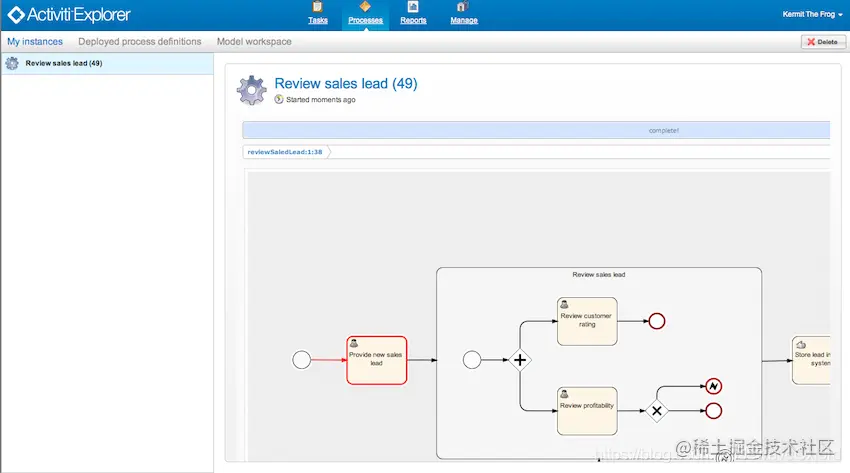Click the large gear icon beside title
Viewport: 850px width, 473px height.
click(252, 90)
